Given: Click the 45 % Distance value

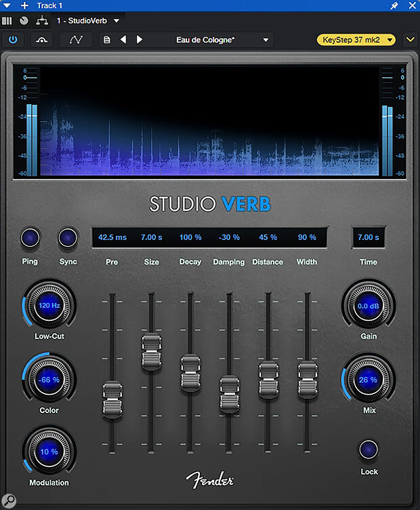Looking at the screenshot, I should coord(268,237).
